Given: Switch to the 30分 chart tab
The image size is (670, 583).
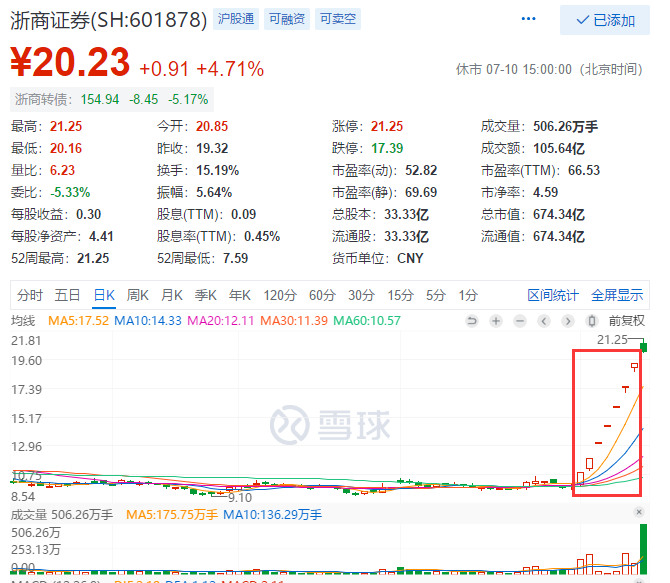Looking at the screenshot, I should click(361, 295).
